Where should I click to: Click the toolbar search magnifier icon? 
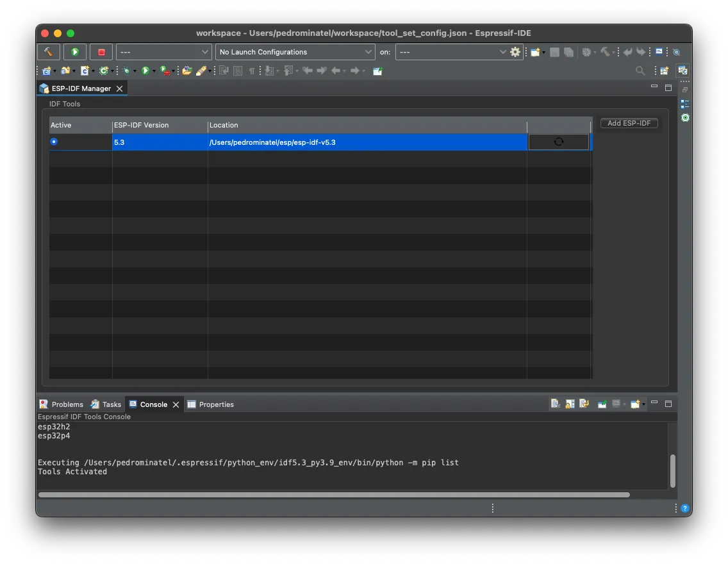pos(640,70)
